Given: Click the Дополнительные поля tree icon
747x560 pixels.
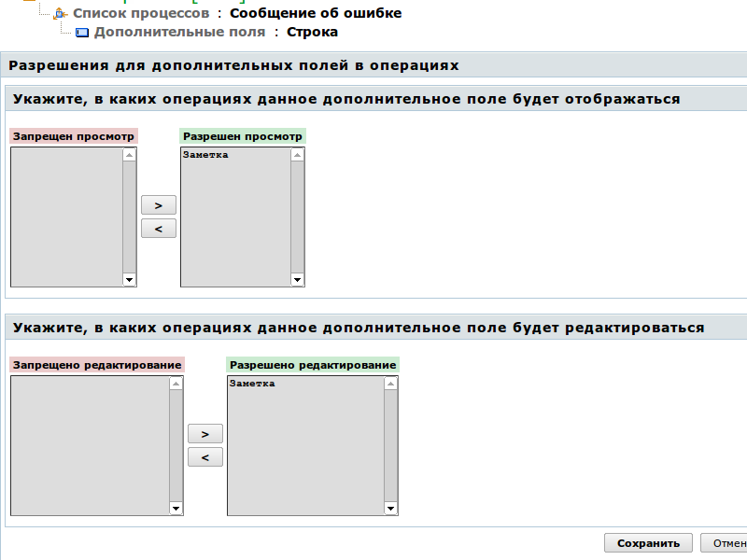Looking at the screenshot, I should coord(81,33).
